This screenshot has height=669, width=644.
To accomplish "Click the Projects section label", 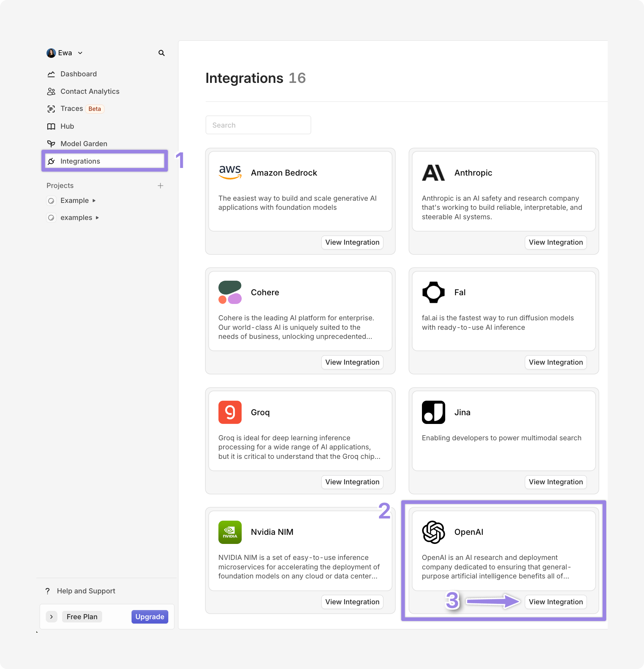I will [x=60, y=186].
